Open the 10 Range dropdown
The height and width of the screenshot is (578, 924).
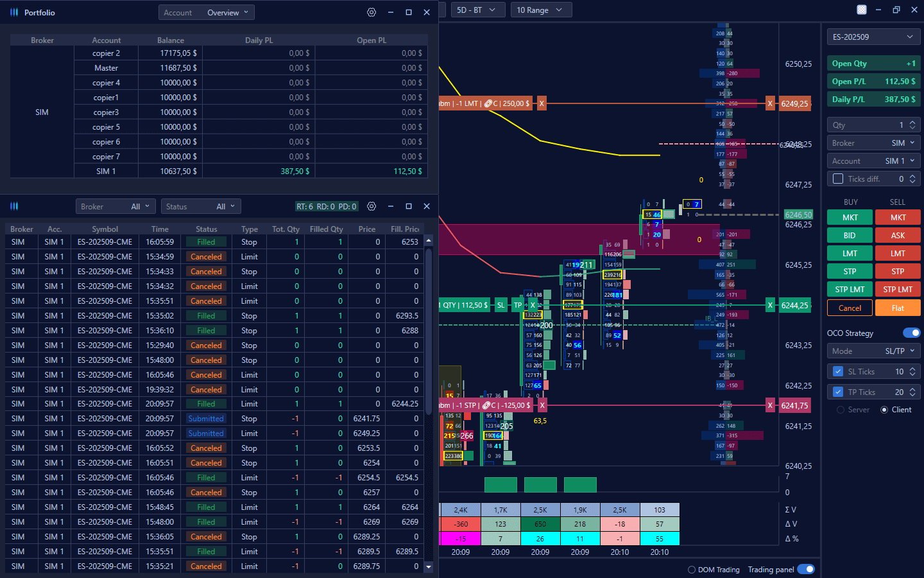540,10
